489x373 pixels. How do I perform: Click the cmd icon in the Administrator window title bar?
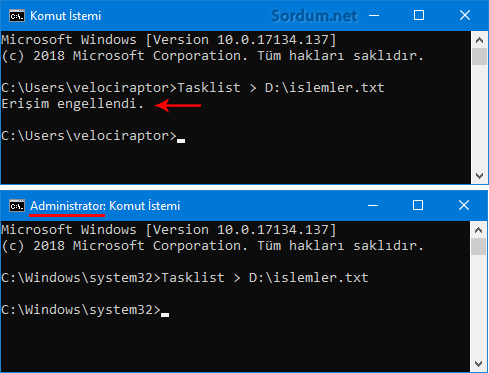[x=17, y=206]
